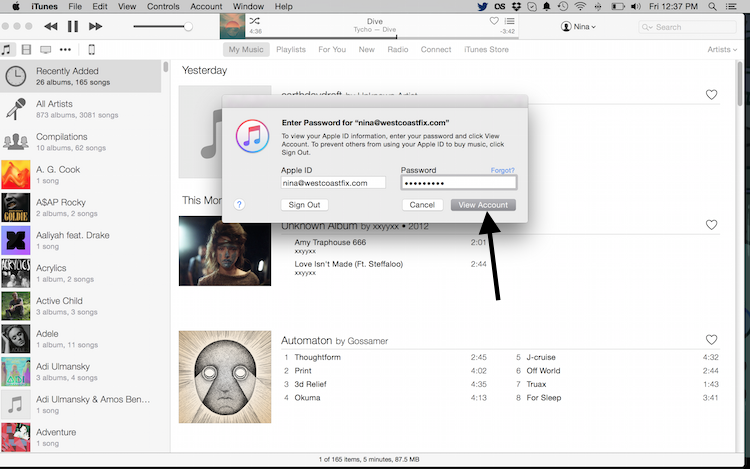This screenshot has width=750, height=469.
Task: Select artist Adi Ulmansky
Action: coord(81,371)
